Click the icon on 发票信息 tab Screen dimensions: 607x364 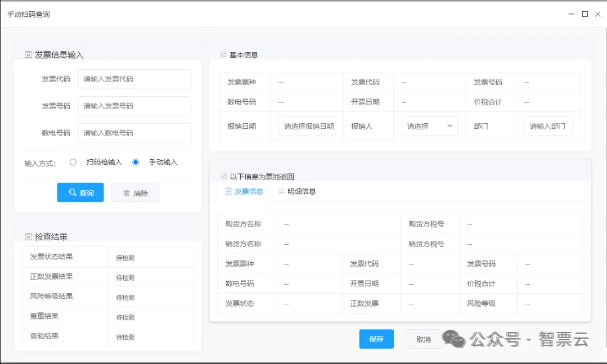(228, 191)
